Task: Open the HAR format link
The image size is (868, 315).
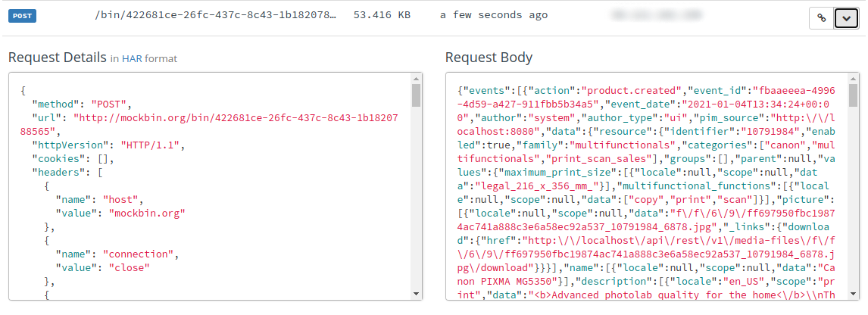Action: [x=132, y=58]
